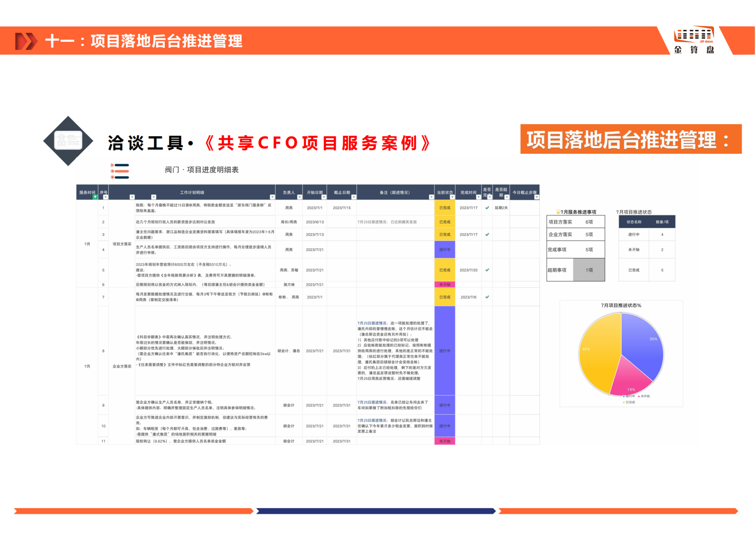
Task: Click the green filter icon on 服务时间 column
Action: (95, 197)
